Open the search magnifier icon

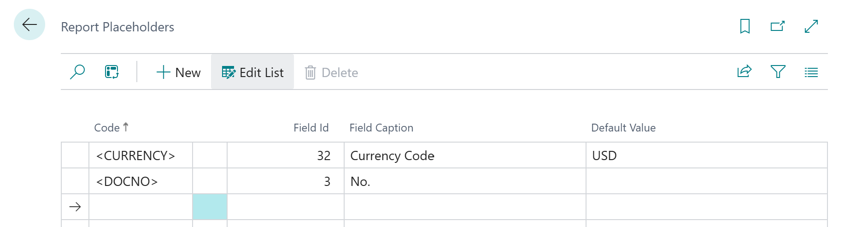(x=77, y=72)
